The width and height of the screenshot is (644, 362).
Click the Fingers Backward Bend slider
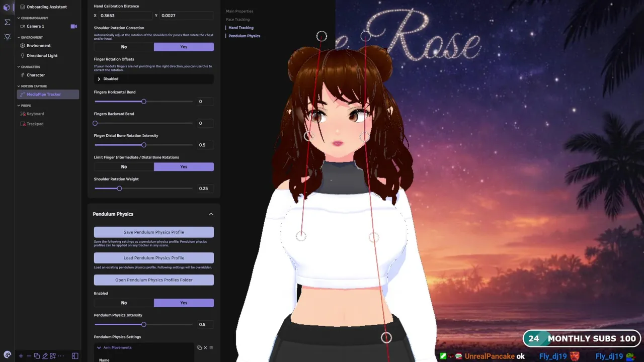[143, 123]
